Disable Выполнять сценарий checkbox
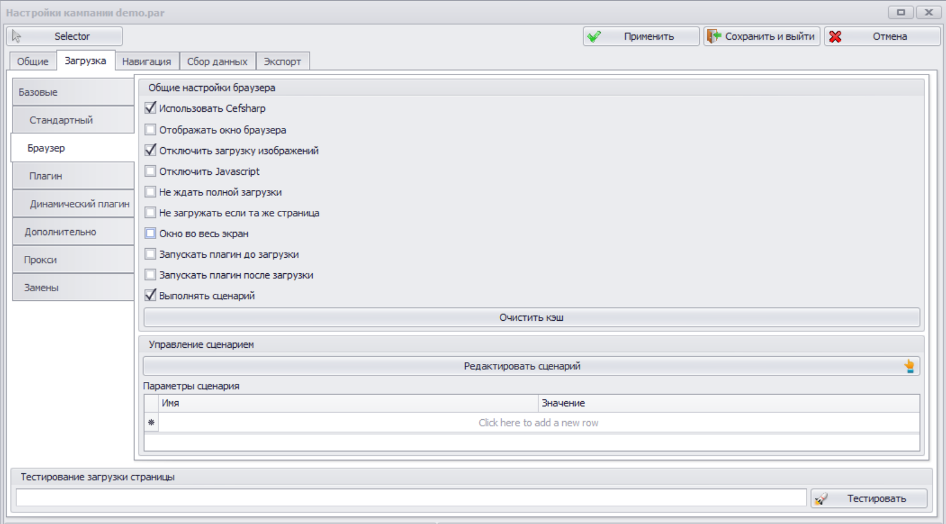The image size is (946, 524). 150,295
